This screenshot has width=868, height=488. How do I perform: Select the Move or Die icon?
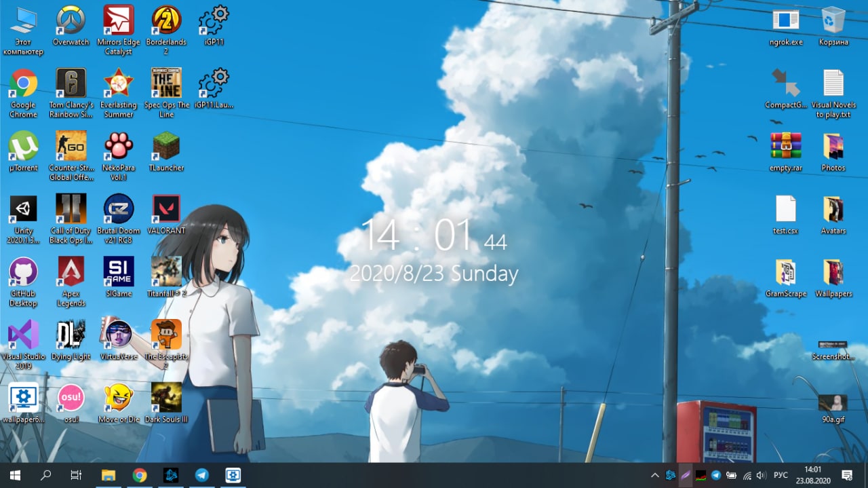(119, 402)
